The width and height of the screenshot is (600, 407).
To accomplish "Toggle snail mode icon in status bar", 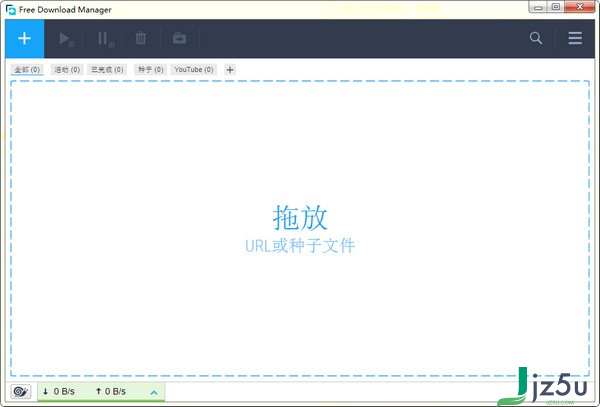I will pos(21,391).
